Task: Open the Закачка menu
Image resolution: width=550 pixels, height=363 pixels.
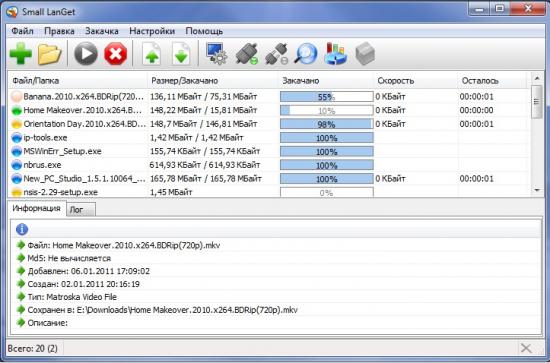Action: coord(102,31)
